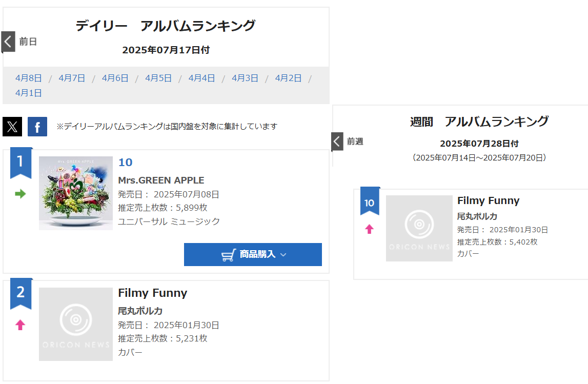The width and height of the screenshot is (588, 384).
Task: Click 尾丸ポルカ artist name in weekly ranking
Action: (477, 216)
